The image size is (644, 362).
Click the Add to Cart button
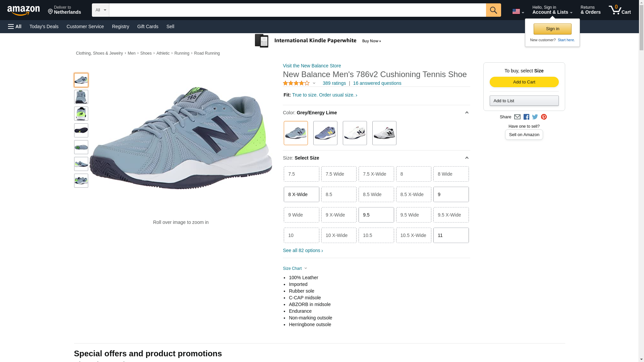click(x=524, y=82)
